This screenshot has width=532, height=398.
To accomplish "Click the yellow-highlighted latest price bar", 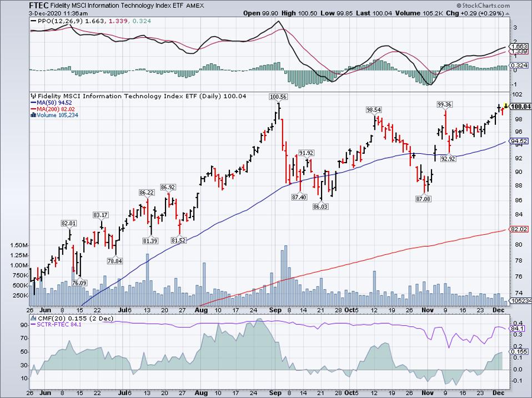I will pyautogui.click(x=506, y=106).
